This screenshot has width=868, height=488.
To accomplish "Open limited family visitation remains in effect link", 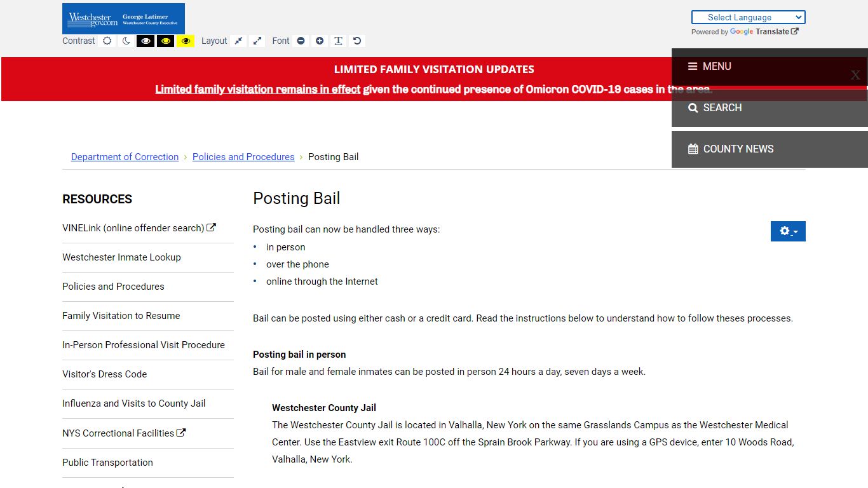I will (x=257, y=90).
